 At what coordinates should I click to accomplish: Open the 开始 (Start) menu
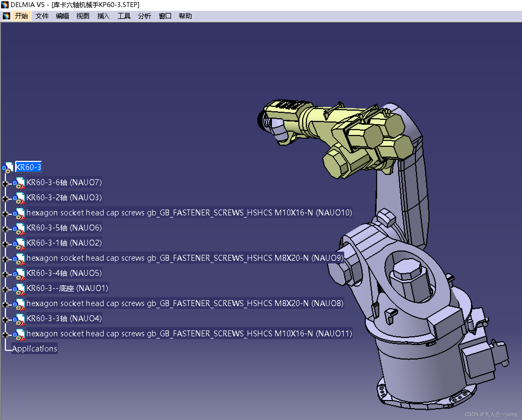(22, 16)
